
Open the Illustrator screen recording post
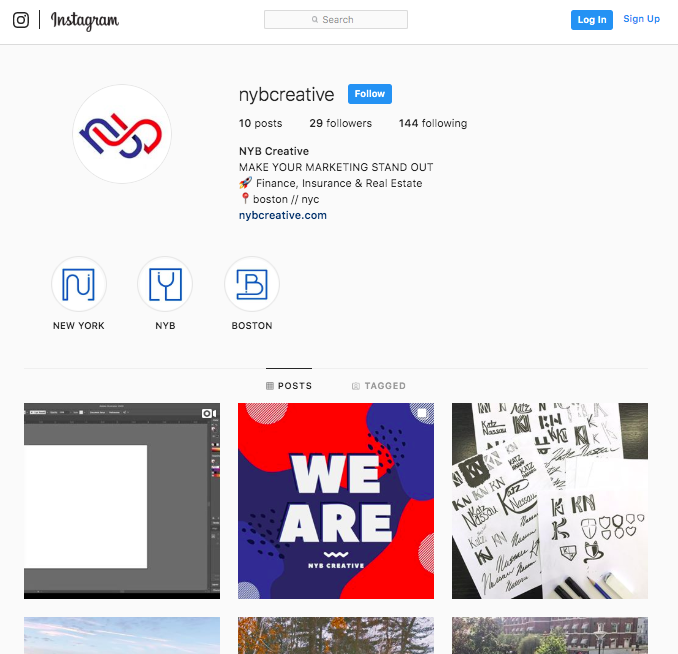122,501
